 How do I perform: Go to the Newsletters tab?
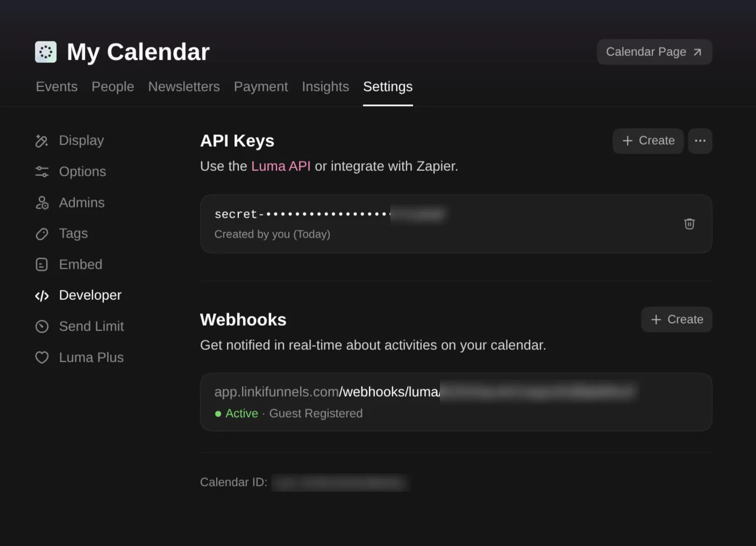click(184, 87)
